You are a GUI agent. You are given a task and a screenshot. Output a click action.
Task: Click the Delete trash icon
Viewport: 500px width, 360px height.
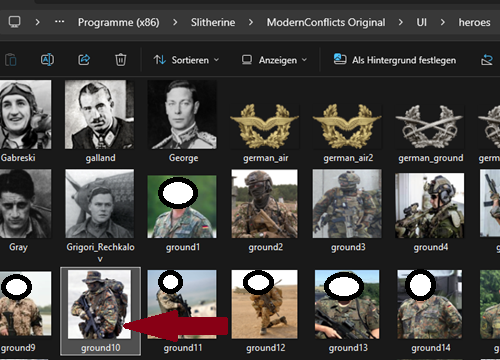click(120, 60)
